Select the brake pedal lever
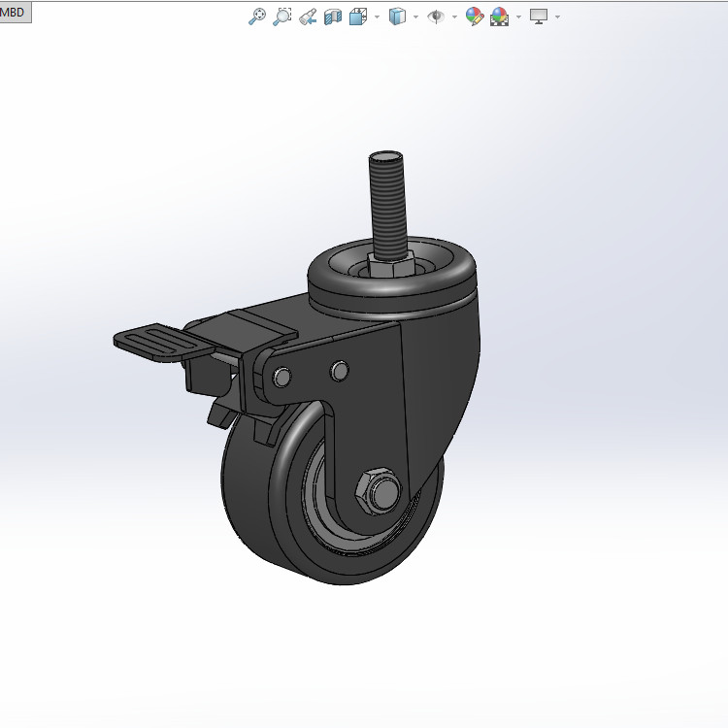728x728 pixels. 163,343
